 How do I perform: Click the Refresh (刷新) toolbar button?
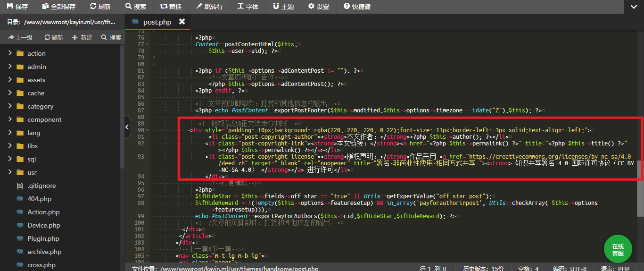[100, 7]
